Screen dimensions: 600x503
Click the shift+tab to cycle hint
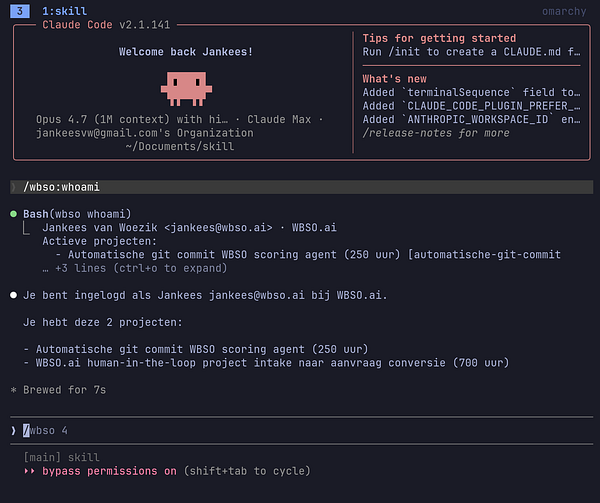pos(247,471)
